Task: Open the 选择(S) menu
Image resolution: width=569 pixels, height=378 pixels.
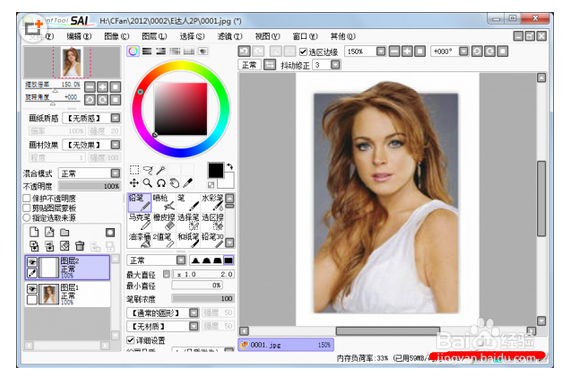Action: pos(192,36)
